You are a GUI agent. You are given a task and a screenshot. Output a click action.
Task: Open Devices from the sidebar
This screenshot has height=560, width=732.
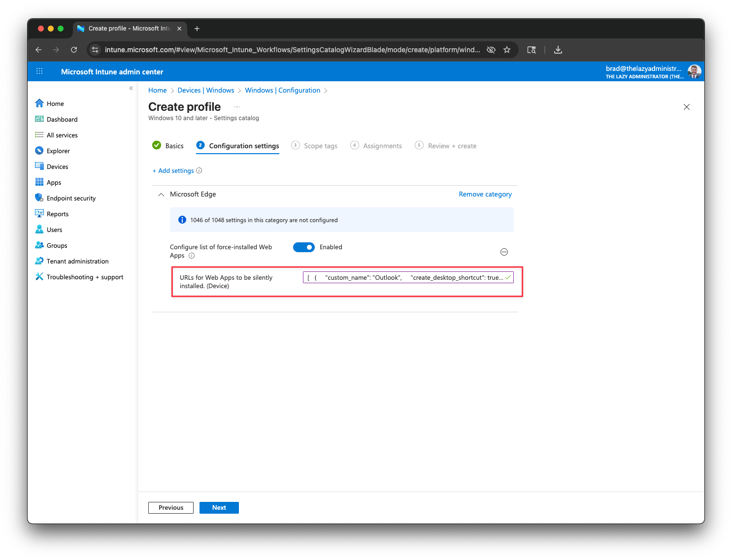click(x=57, y=166)
